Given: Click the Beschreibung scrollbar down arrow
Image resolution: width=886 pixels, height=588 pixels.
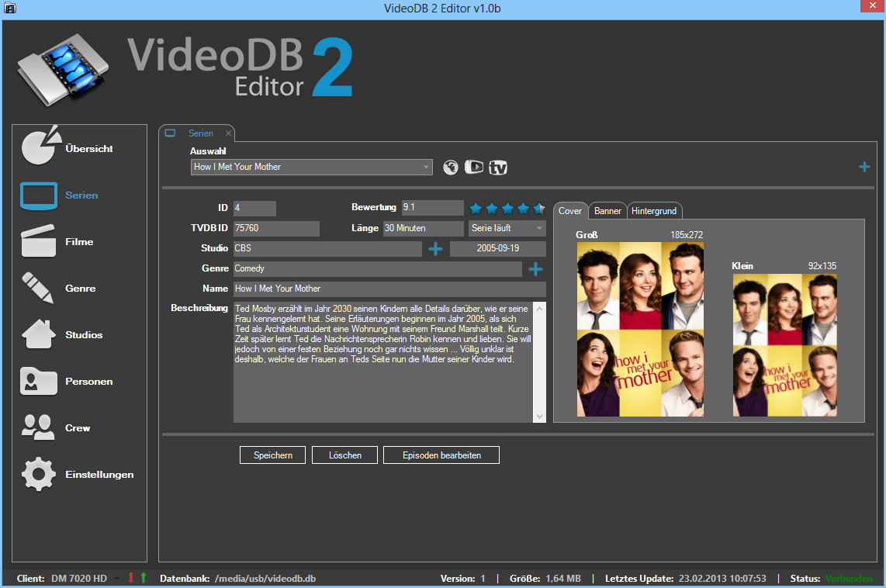Looking at the screenshot, I should pos(540,417).
